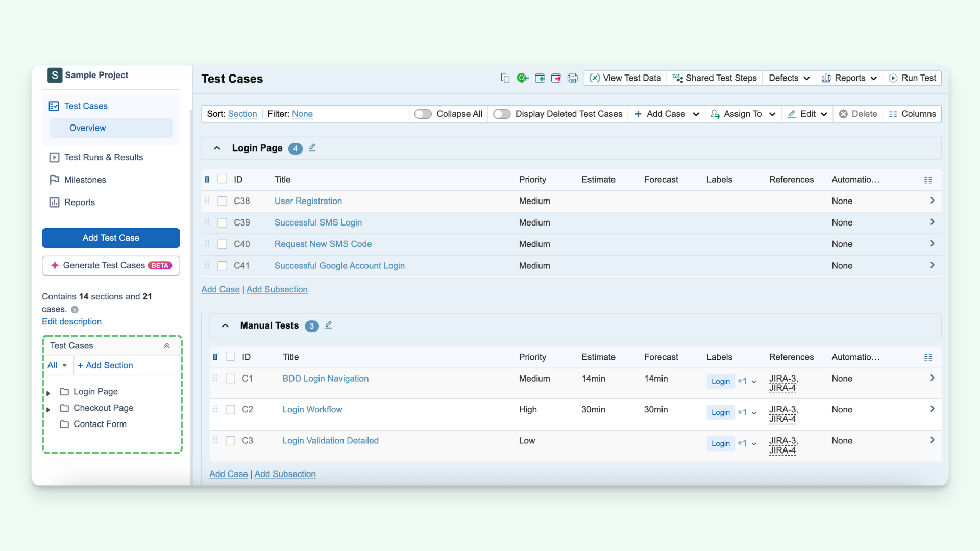Click the Generate Test Cases BETA button

click(x=111, y=265)
